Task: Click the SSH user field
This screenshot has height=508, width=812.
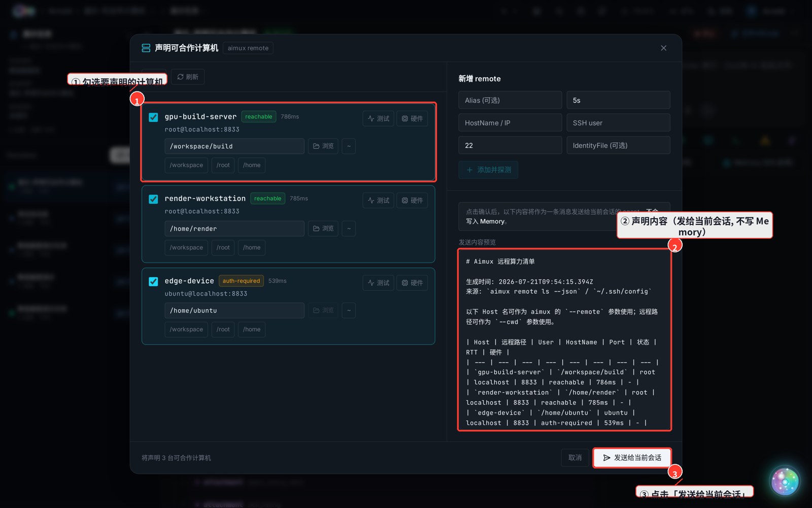Action: point(618,122)
